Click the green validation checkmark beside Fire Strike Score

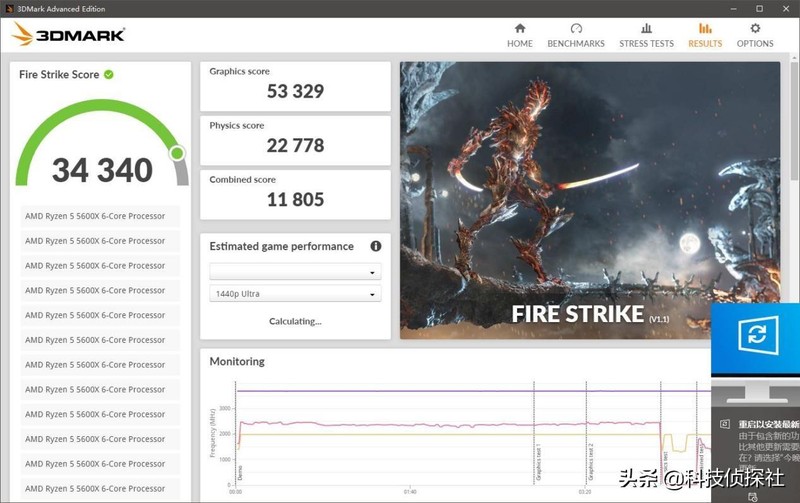coord(108,75)
